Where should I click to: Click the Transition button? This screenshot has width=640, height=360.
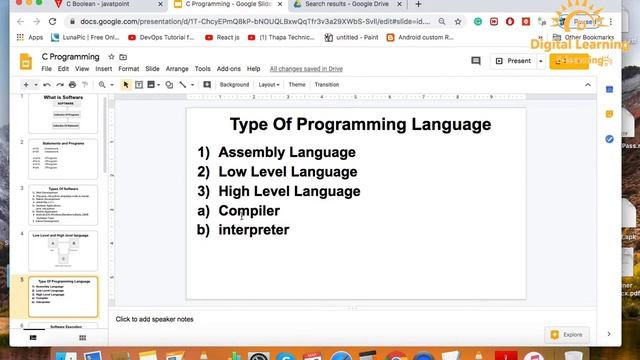[x=327, y=85]
